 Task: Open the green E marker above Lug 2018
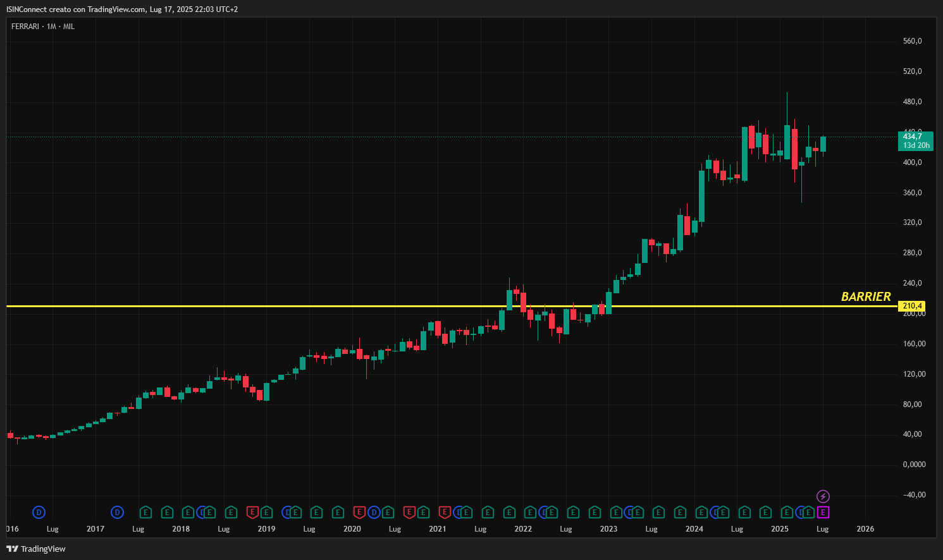[231, 512]
